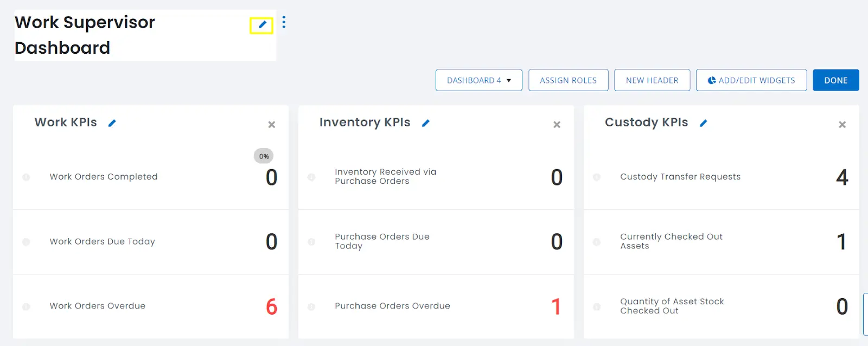The height and width of the screenshot is (346, 868).
Task: Click the Assign Roles button
Action: click(x=569, y=80)
